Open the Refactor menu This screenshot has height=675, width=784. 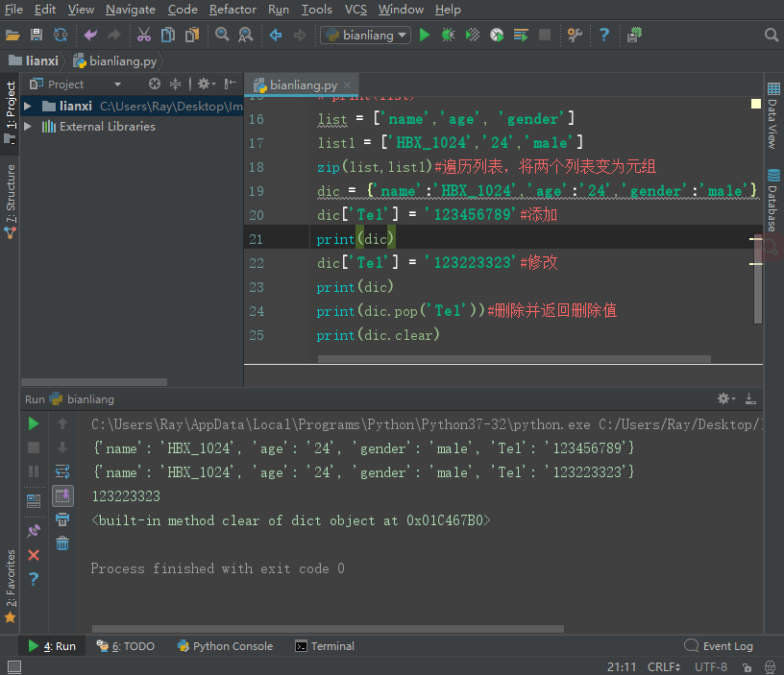(233, 10)
